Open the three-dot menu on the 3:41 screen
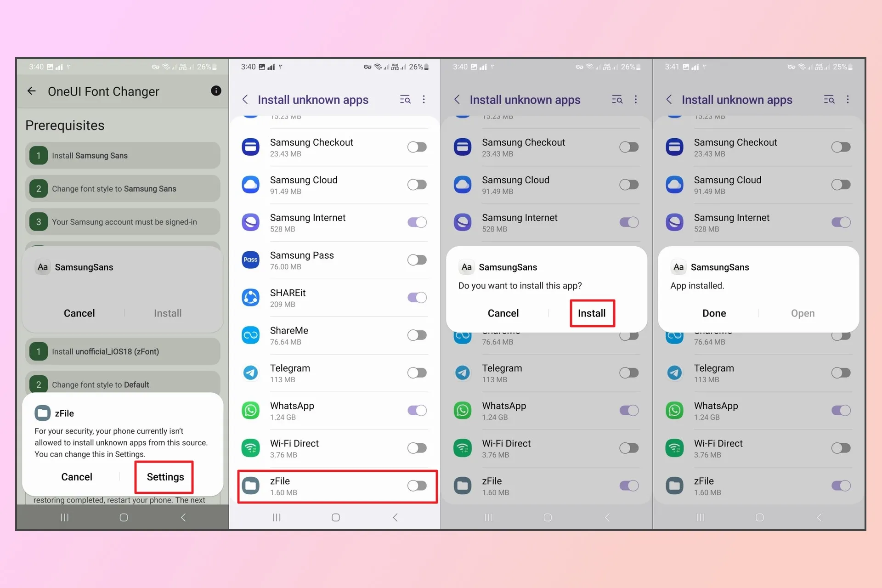882x588 pixels. pos(848,100)
